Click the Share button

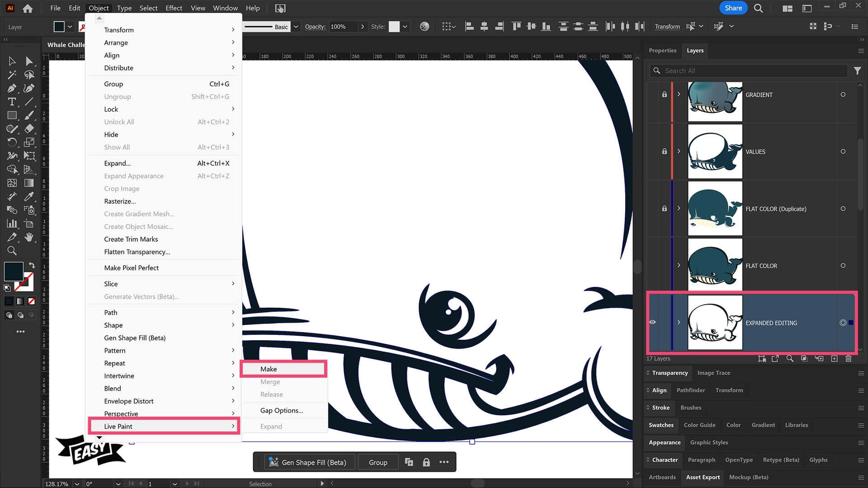(x=733, y=8)
